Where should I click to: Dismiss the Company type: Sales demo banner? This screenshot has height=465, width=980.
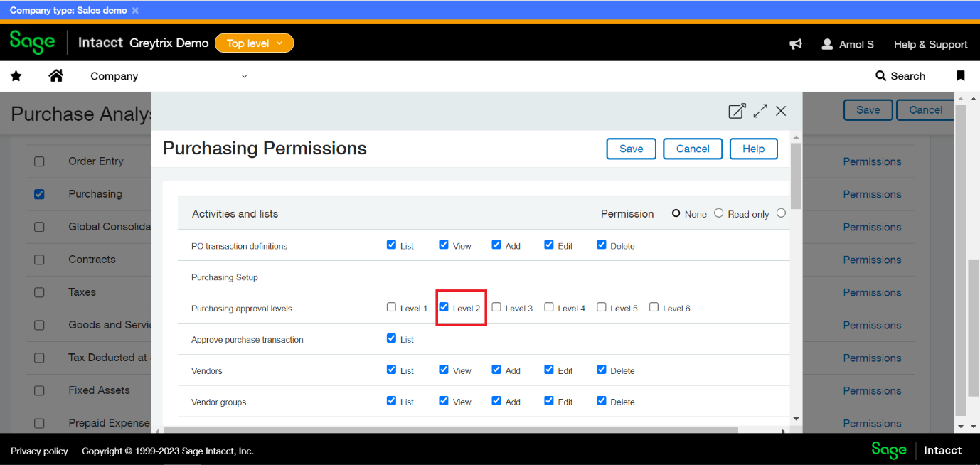135,11
